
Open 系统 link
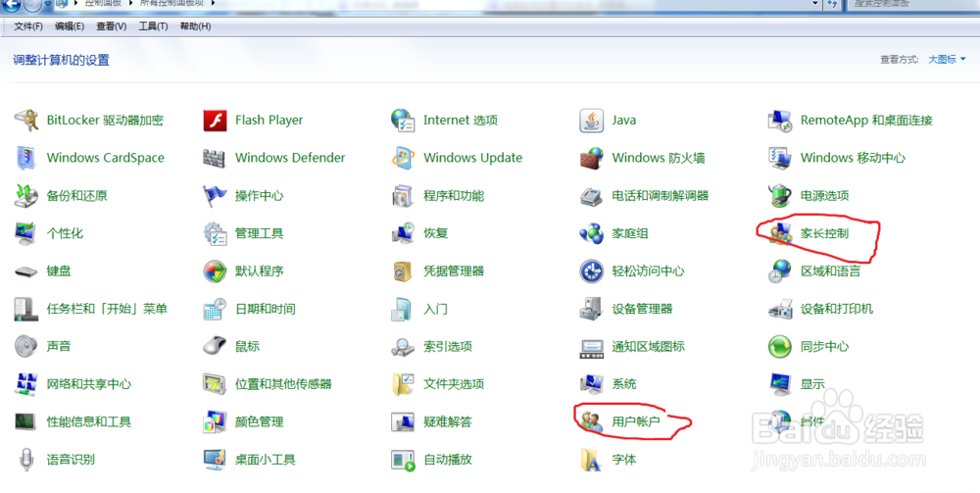[x=623, y=383]
